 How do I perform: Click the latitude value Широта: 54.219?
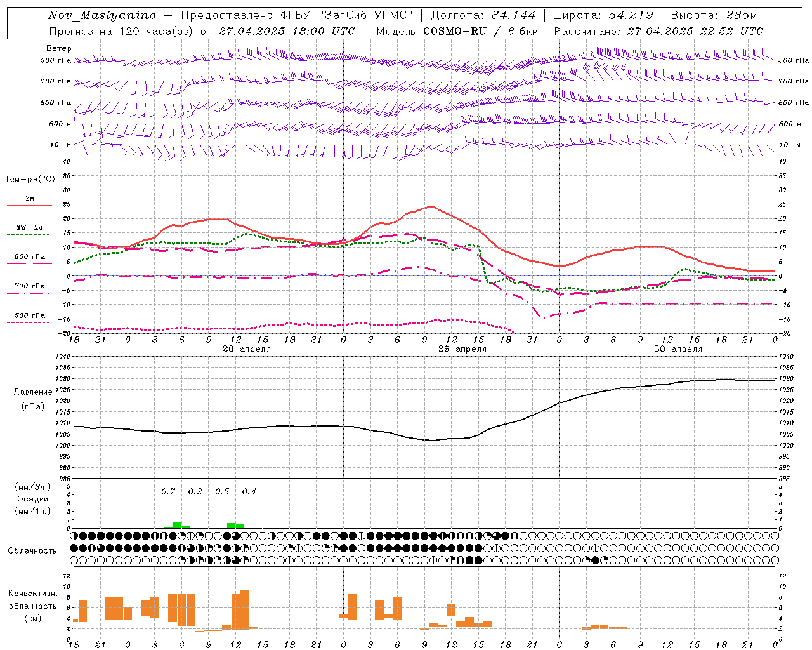603,15
